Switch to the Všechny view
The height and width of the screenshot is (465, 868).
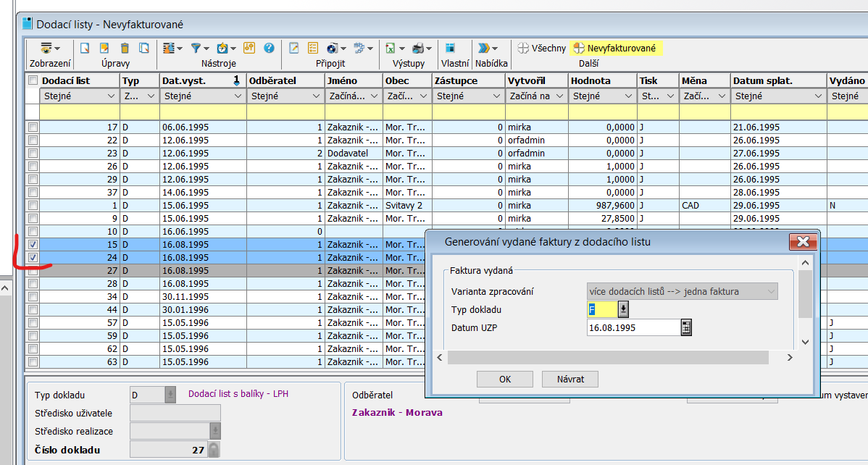[x=541, y=49]
